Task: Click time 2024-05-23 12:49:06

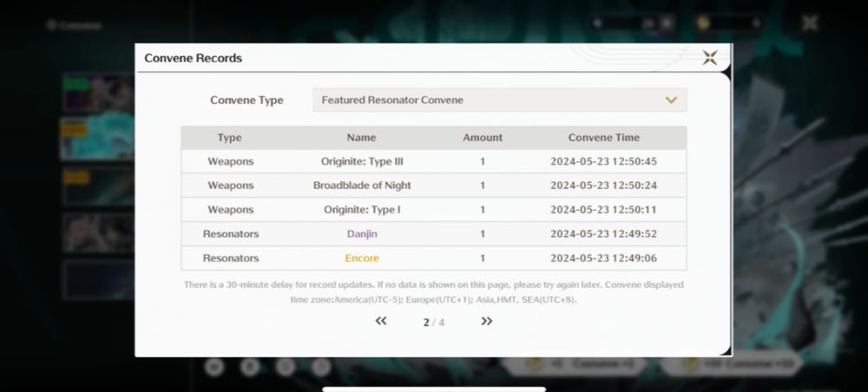Action: [603, 258]
